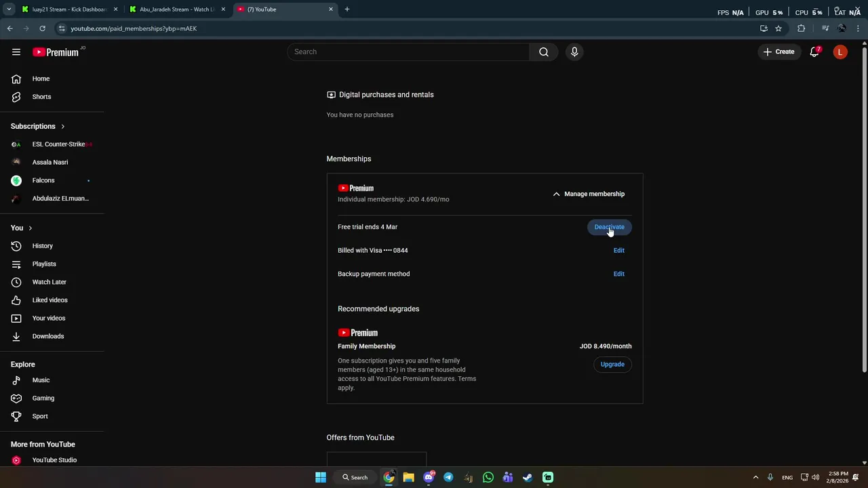The image size is (868, 488).
Task: Open browser media controls icon
Action: tap(825, 28)
